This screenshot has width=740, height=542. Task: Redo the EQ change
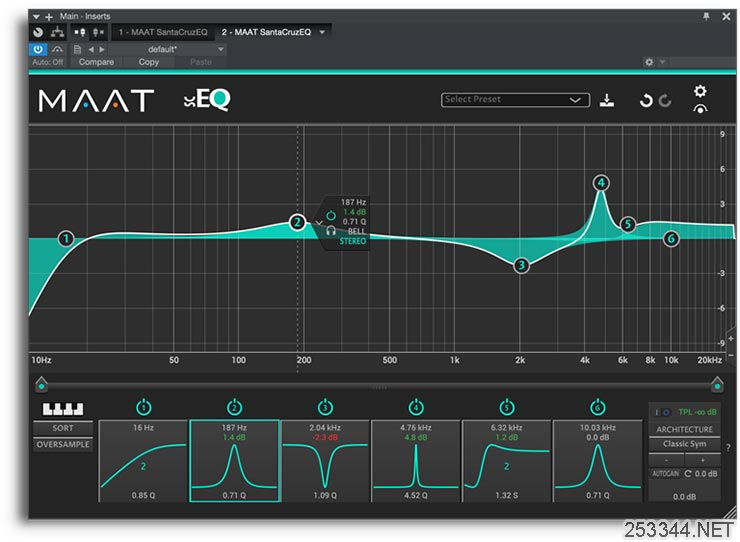664,101
